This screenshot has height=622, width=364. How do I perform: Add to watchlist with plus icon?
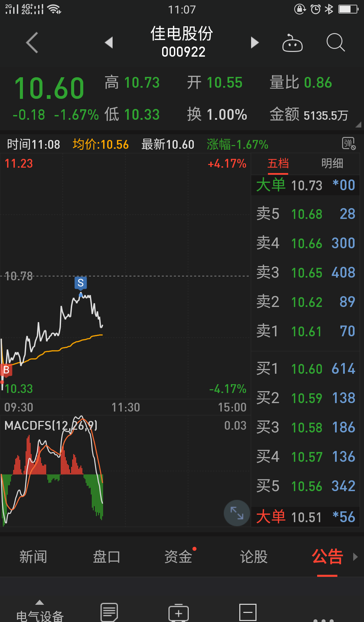click(179, 613)
